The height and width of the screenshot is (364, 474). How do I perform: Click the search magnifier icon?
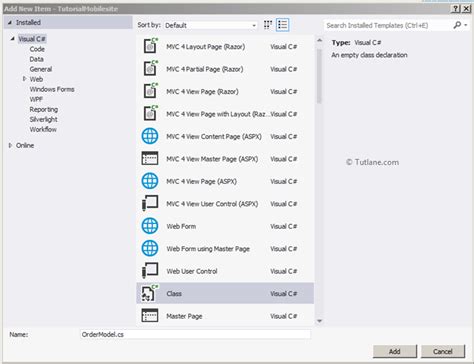(457, 25)
